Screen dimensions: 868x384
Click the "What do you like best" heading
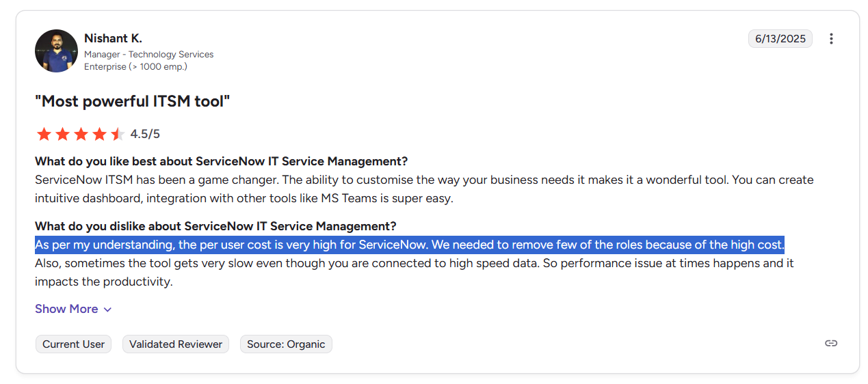221,161
